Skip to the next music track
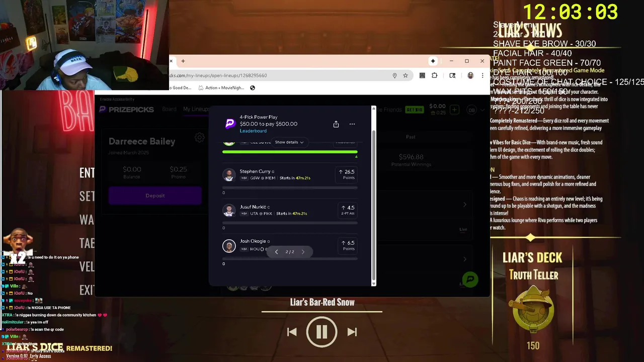This screenshot has height=362, width=644. click(352, 332)
